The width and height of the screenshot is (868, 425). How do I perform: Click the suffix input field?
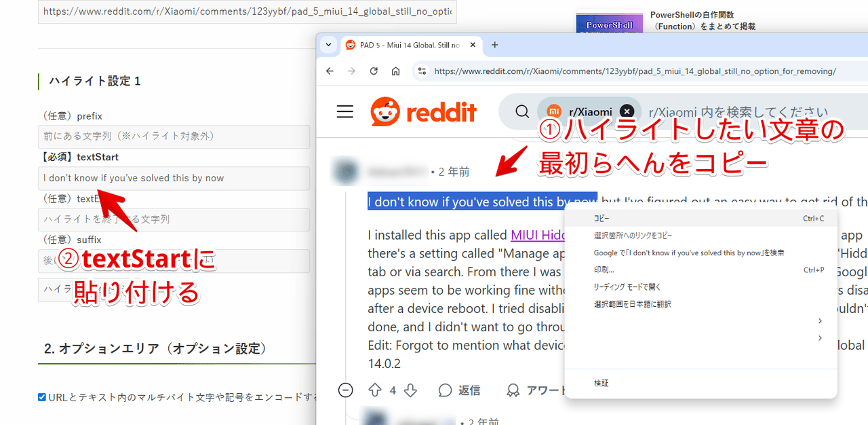pyautogui.click(x=174, y=261)
